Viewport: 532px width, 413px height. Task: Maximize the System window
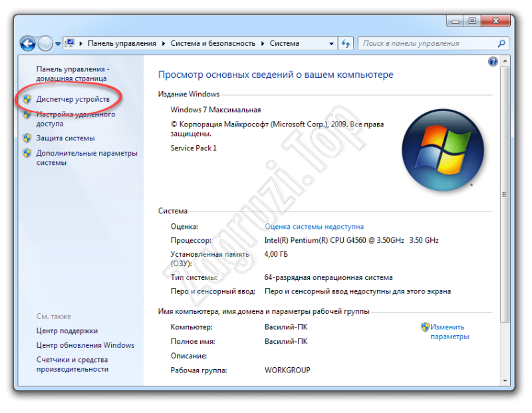(472, 21)
